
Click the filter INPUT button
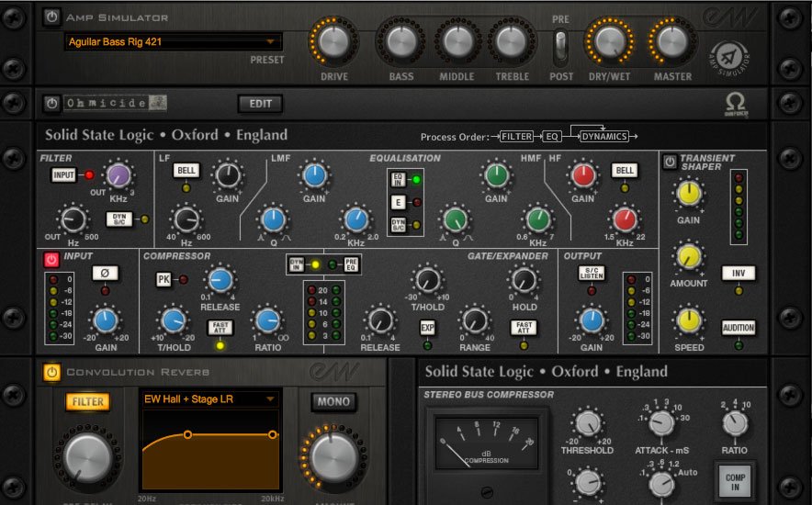tap(63, 174)
